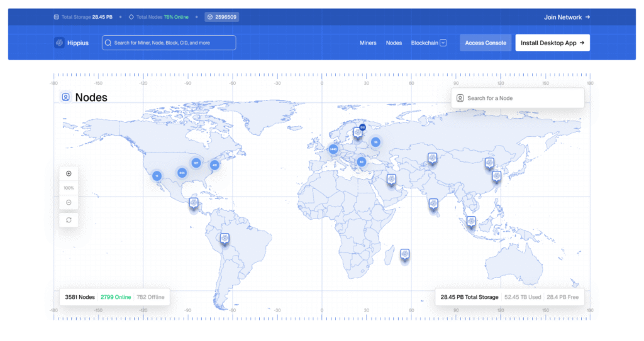Reset the map view with refresh icon
The width and height of the screenshot is (644, 341).
[x=69, y=220]
